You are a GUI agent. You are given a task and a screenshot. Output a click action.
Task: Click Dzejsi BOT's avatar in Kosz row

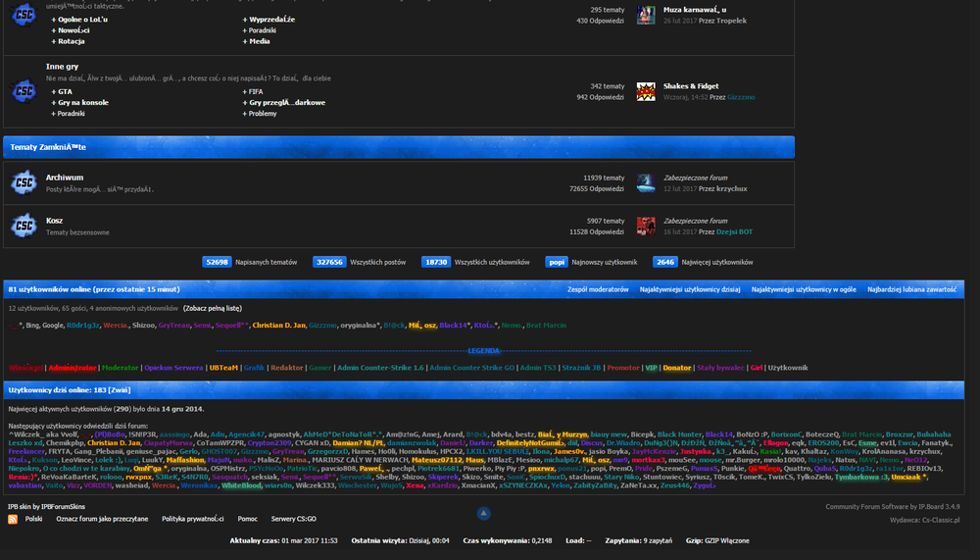[x=646, y=226]
